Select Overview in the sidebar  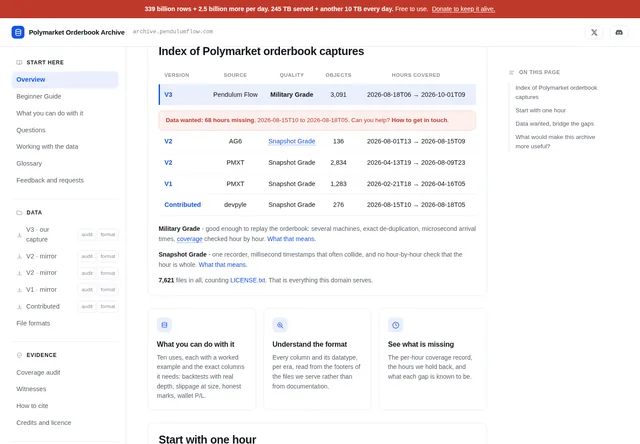pos(65,80)
